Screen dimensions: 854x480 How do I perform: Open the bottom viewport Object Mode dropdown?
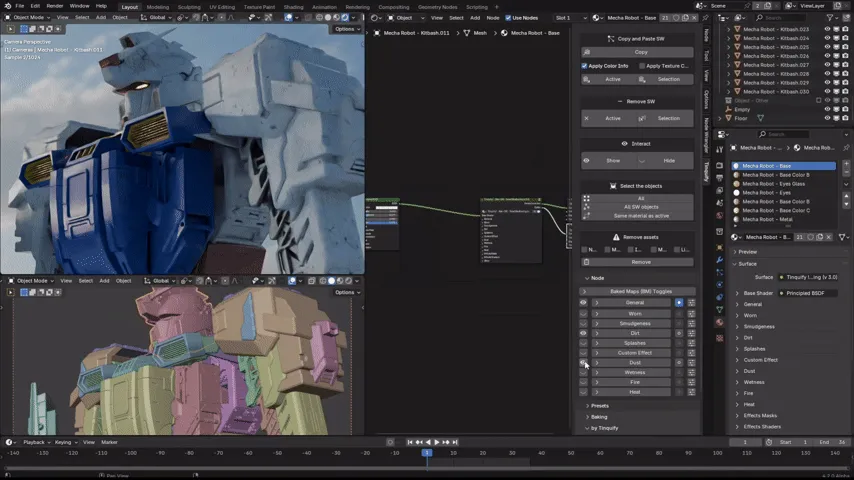pyautogui.click(x=32, y=281)
